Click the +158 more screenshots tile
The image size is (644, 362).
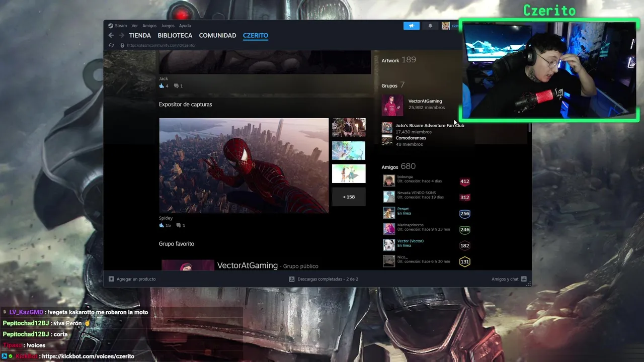349,197
